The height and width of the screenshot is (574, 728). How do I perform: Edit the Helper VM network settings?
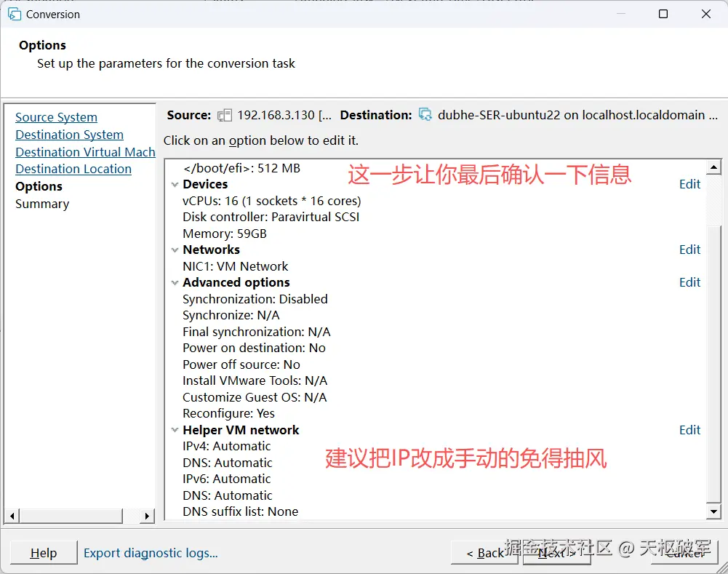tap(689, 430)
